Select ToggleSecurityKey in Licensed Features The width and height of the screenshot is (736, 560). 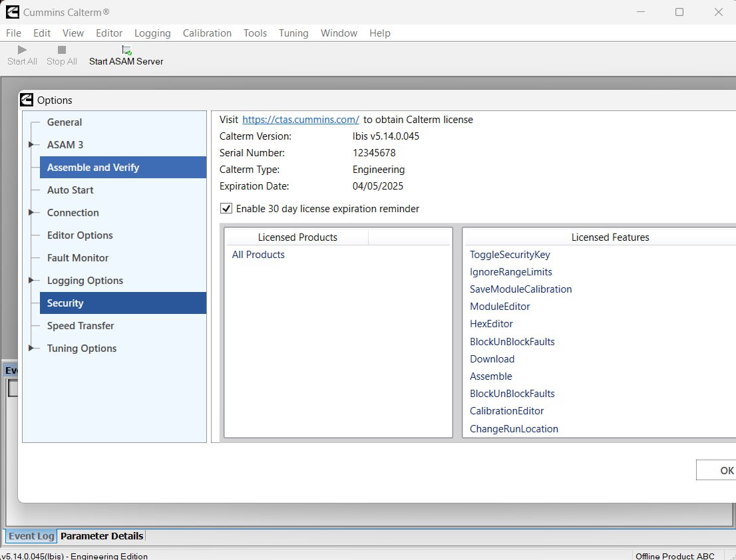click(510, 255)
